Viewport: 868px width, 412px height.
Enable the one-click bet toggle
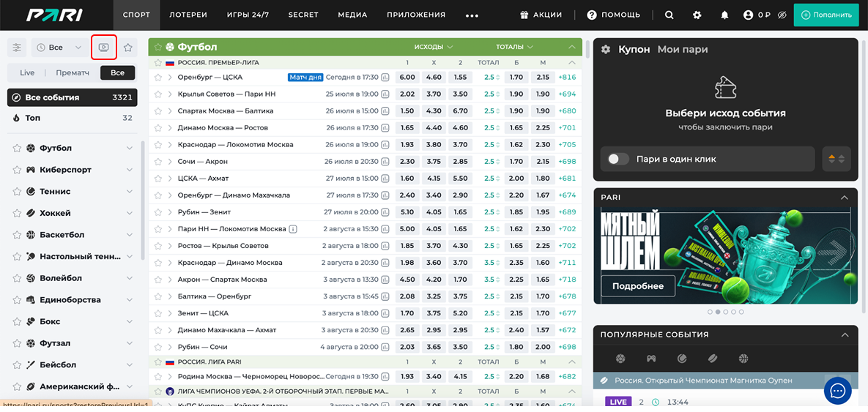pos(618,159)
